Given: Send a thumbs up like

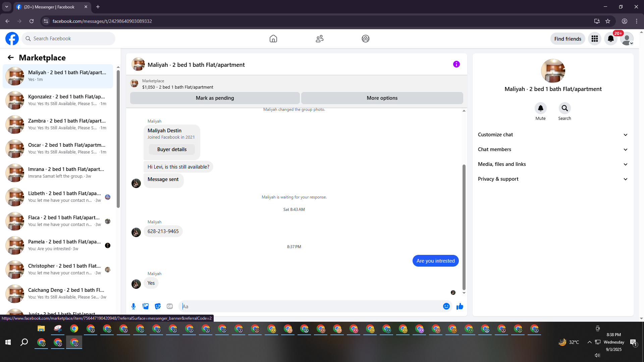Looking at the screenshot, I should point(460,306).
